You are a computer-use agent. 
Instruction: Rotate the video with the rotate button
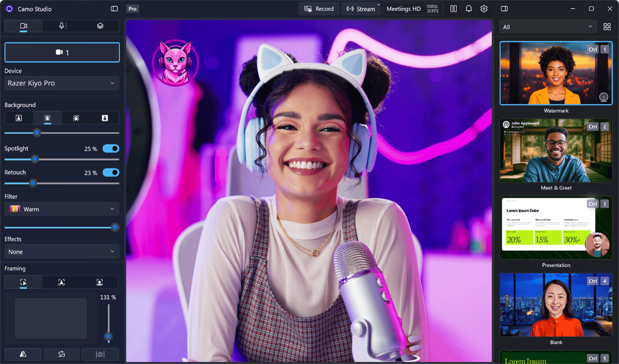coord(62,354)
